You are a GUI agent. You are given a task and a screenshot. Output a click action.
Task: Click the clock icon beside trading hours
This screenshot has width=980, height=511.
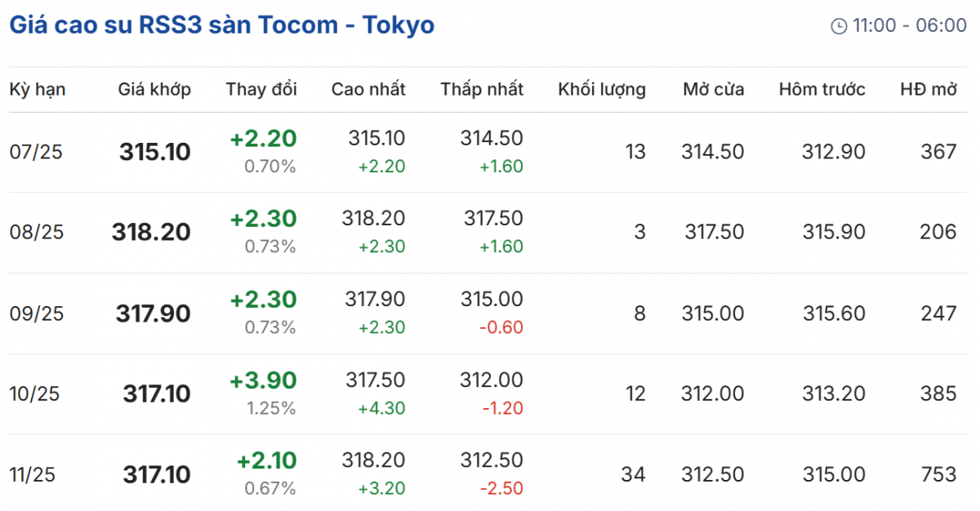point(839,26)
